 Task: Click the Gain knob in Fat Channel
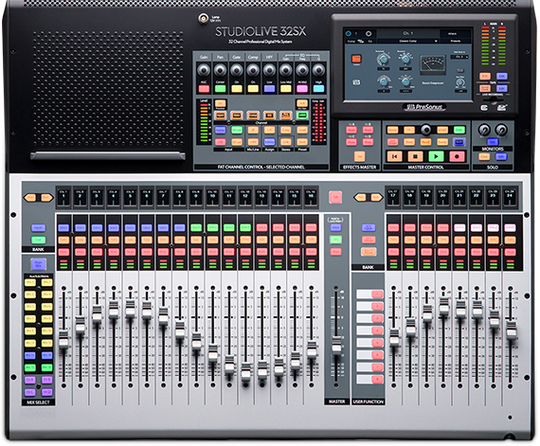point(204,71)
